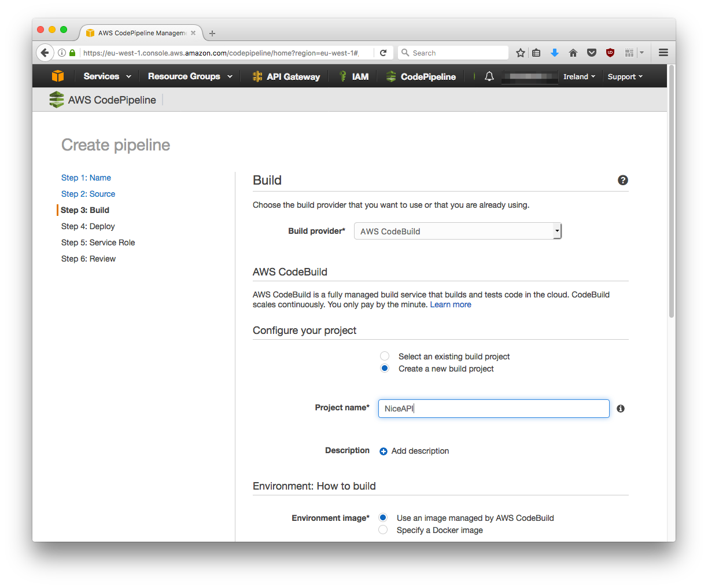This screenshot has width=708, height=588.
Task: Click the page vertical scrollbar
Action: [672, 191]
